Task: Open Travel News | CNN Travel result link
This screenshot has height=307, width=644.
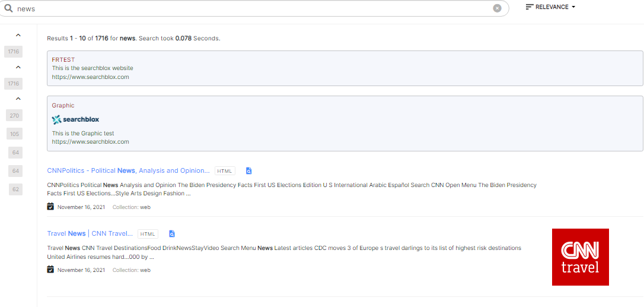Action: click(x=90, y=233)
